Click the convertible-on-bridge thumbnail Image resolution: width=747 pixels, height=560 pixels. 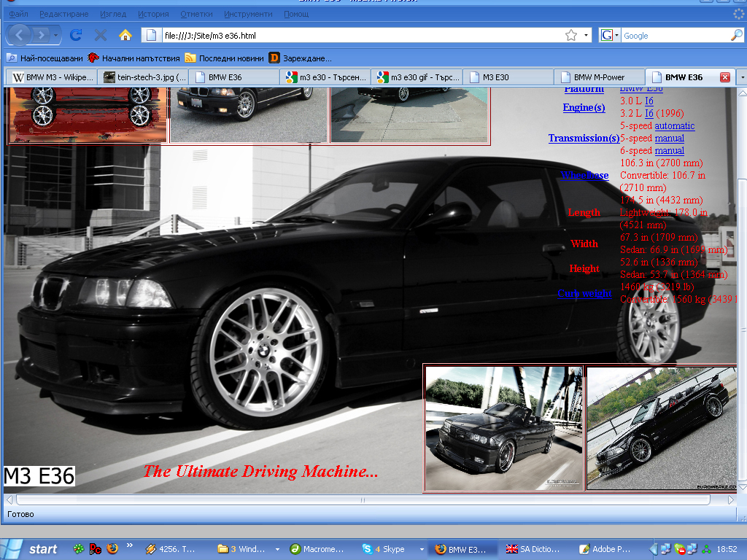504,428
